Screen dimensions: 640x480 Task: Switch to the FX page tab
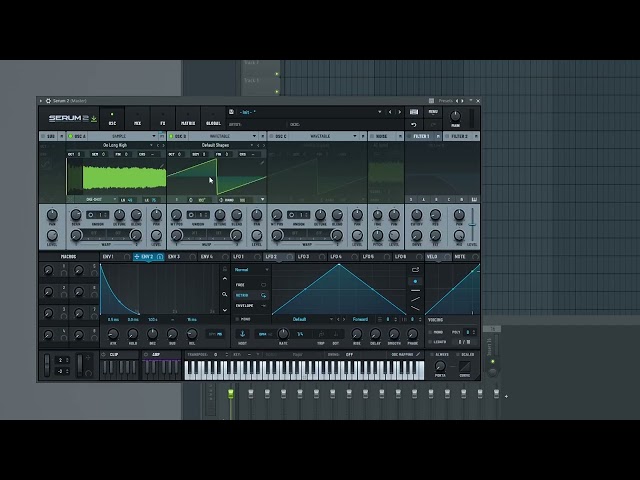(x=162, y=118)
